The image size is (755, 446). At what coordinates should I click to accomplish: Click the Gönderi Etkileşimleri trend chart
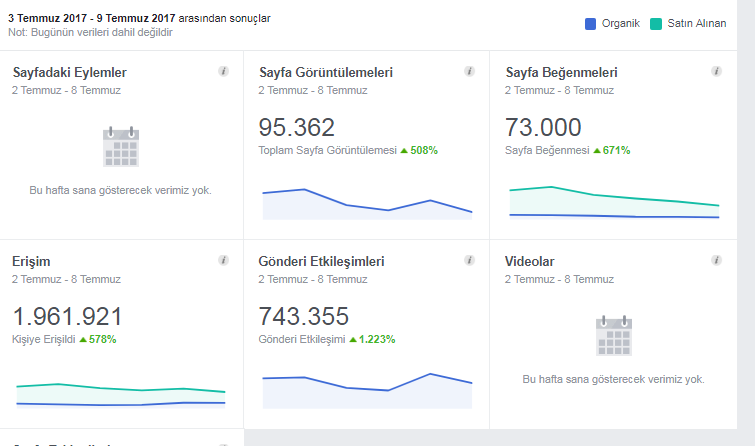pyautogui.click(x=367, y=391)
